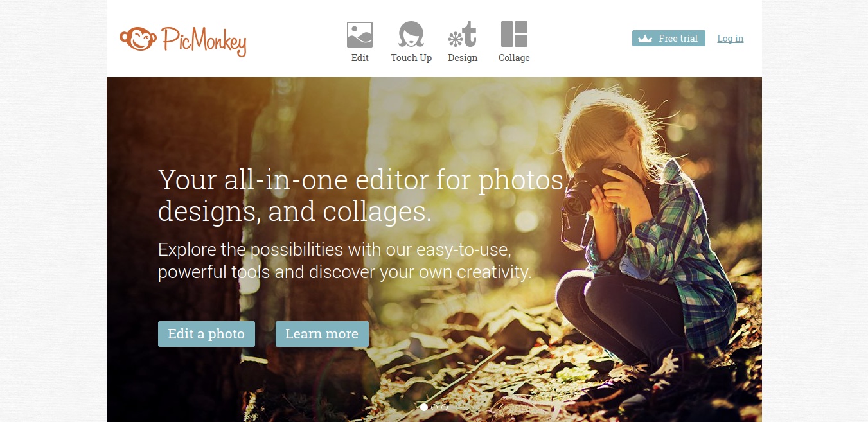Open the Collage grid icon
868x422 pixels.
click(514, 34)
